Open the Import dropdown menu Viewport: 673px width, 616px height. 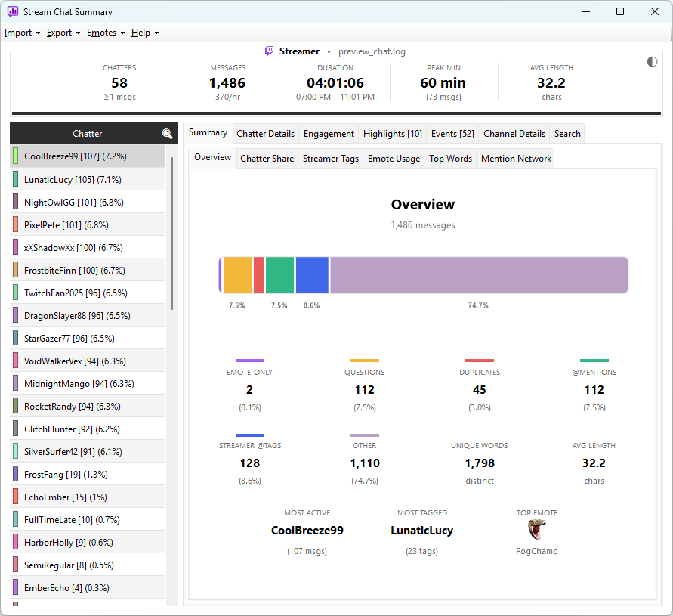[x=22, y=33]
